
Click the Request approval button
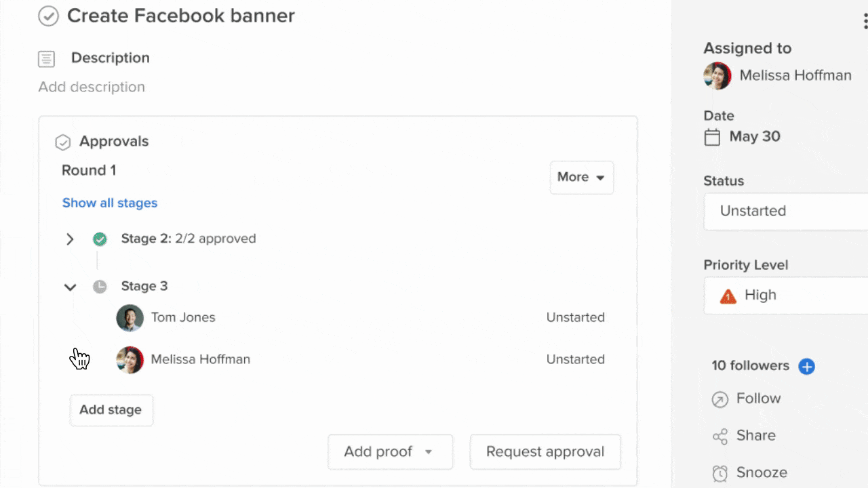coord(545,452)
